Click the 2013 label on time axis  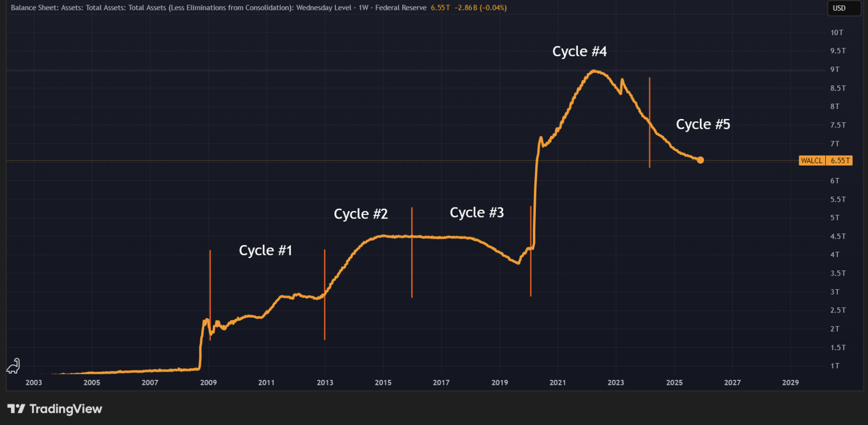click(x=325, y=382)
